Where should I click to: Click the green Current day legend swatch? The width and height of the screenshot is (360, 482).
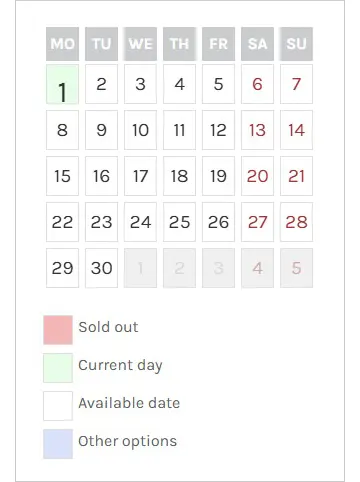58,368
